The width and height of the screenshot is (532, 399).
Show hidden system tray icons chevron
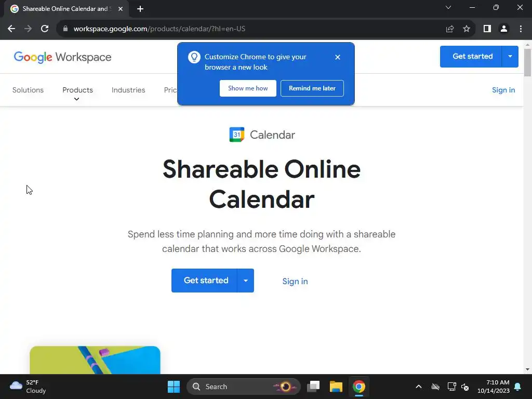[x=419, y=387]
